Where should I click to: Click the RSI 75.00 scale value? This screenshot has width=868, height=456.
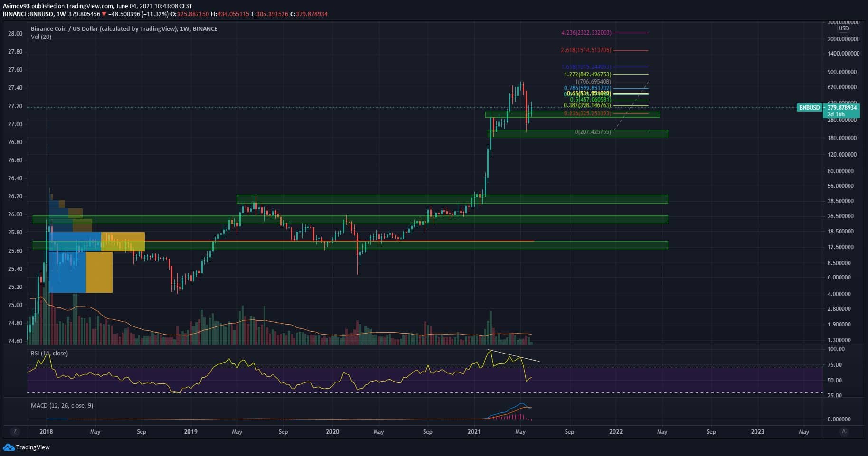(834, 365)
